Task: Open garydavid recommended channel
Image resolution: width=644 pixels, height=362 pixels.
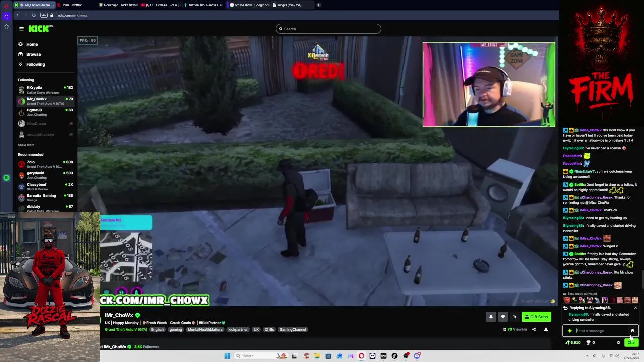Action: pos(45,175)
